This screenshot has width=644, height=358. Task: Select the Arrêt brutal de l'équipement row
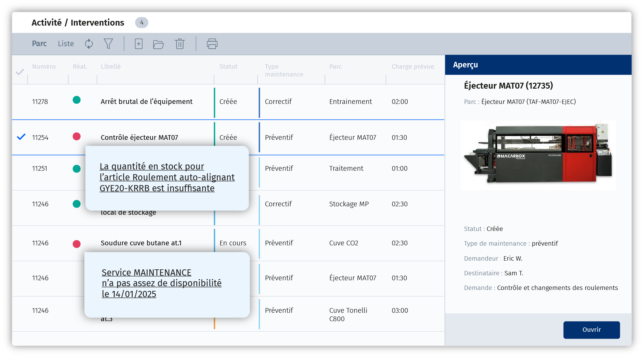click(x=146, y=101)
